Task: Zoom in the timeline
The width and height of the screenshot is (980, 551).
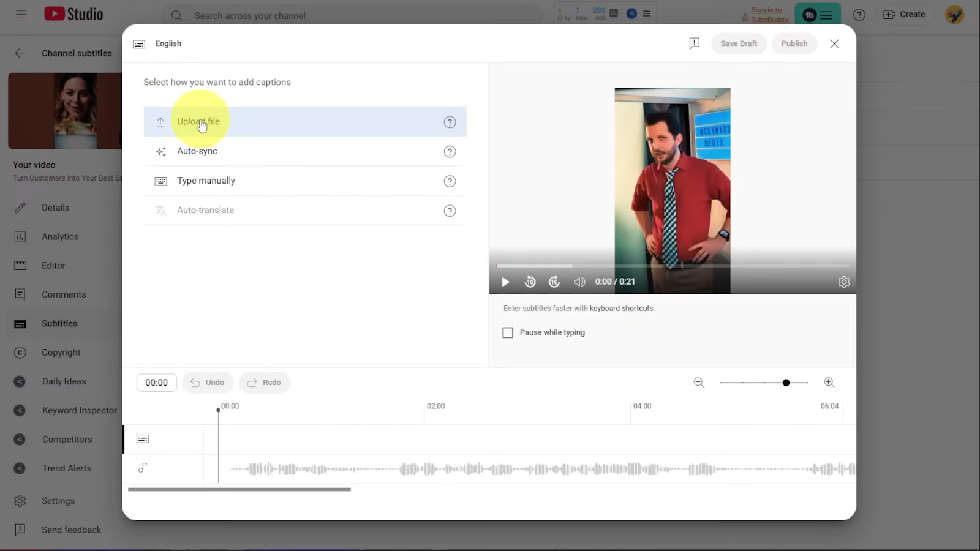Action: (x=829, y=383)
